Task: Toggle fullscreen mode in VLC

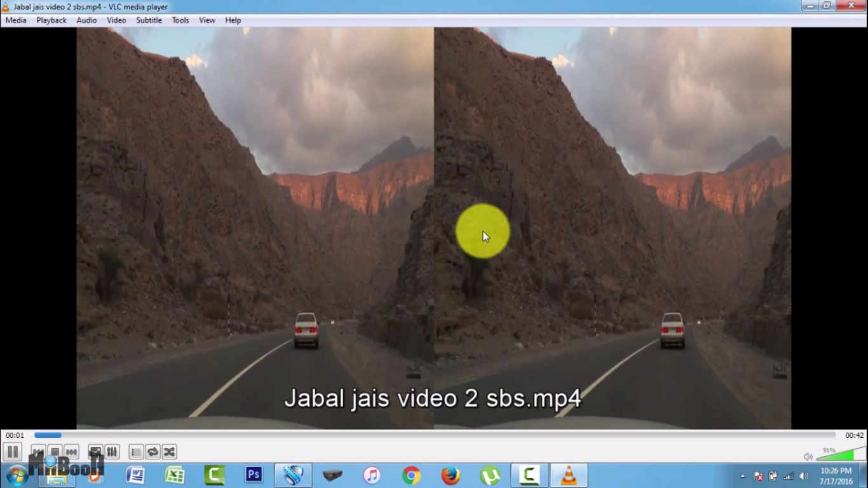Action: 97,451
